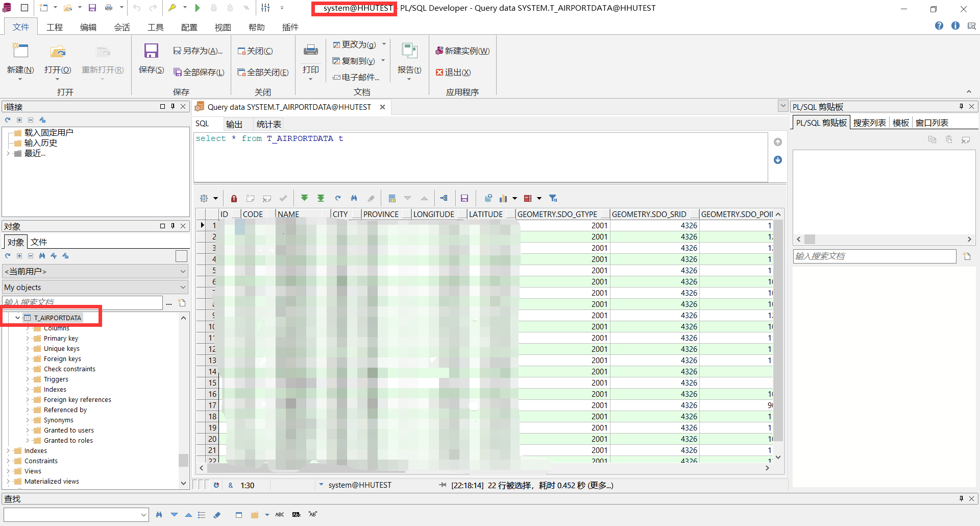Export results using the purple save icon
Viewport: 980px width, 526px height.
point(464,198)
